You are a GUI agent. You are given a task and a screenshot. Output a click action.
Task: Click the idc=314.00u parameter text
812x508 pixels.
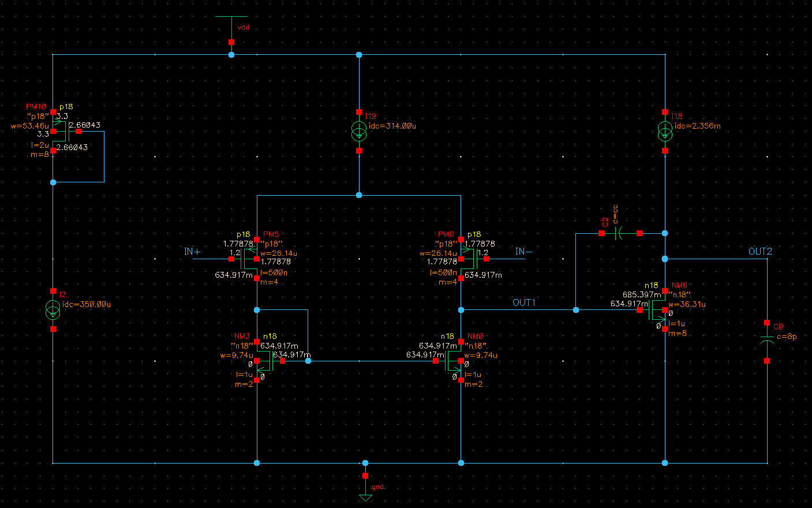click(x=392, y=126)
